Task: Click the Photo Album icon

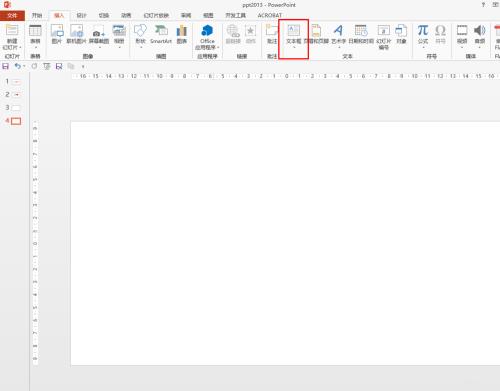Action: [x=119, y=31]
